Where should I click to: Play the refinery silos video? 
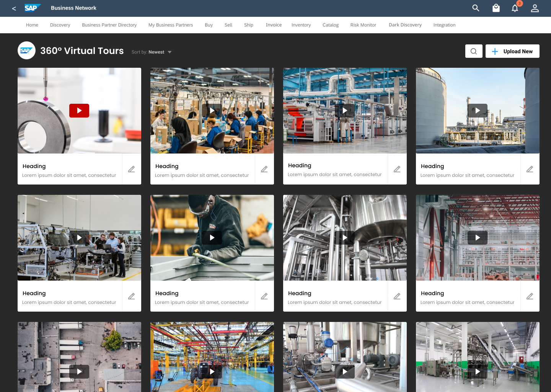click(478, 111)
